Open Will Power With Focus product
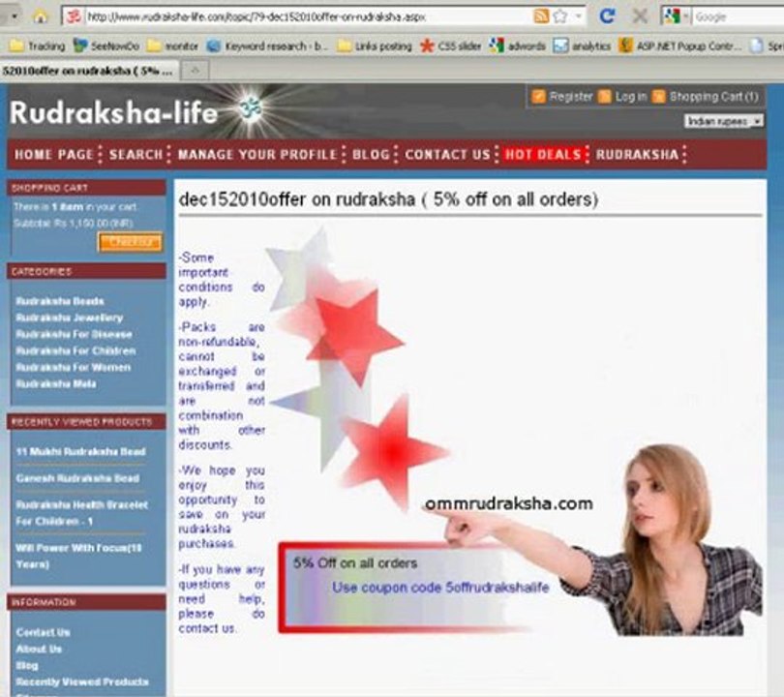The width and height of the screenshot is (784, 697). coord(78,556)
